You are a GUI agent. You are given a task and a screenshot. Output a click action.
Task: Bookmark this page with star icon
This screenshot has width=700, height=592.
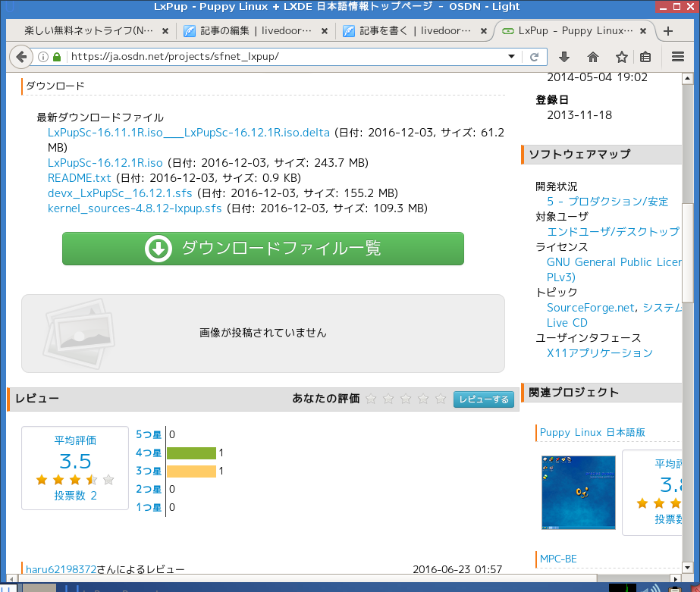tap(621, 57)
